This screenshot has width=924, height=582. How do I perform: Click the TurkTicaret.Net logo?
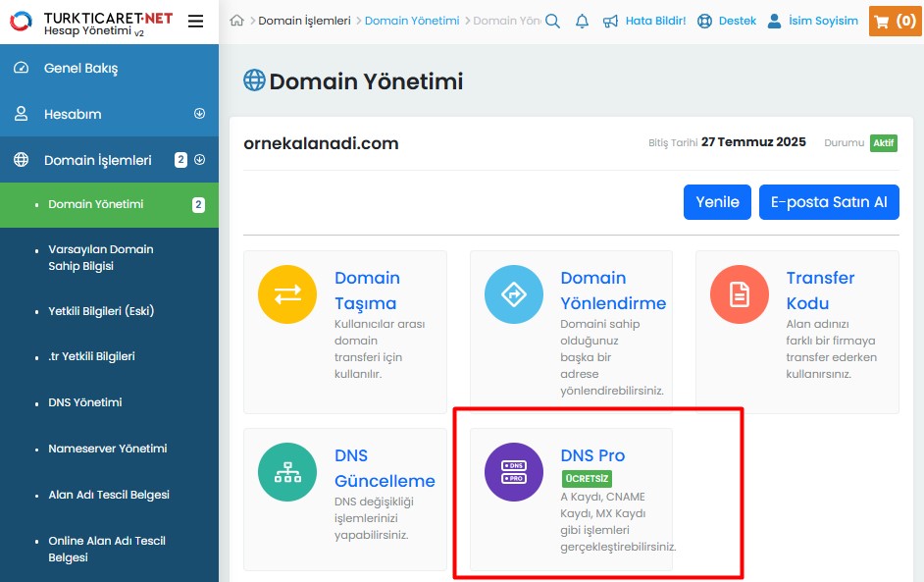pyautogui.click(x=91, y=23)
